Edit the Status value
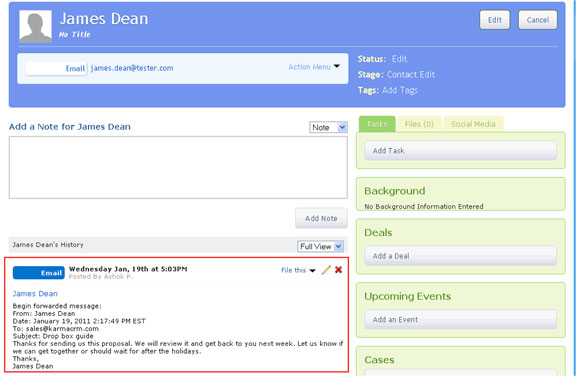The width and height of the screenshot is (576, 376). (399, 59)
